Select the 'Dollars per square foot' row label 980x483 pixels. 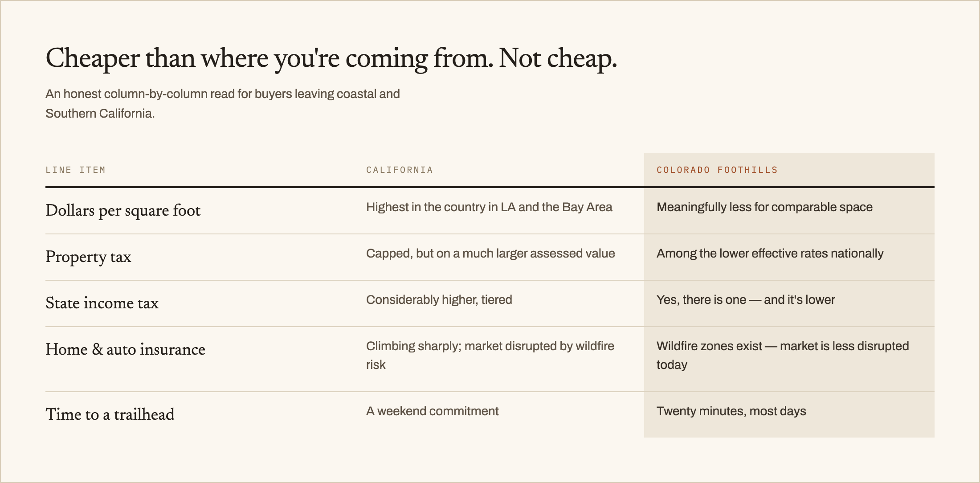pyautogui.click(x=123, y=210)
